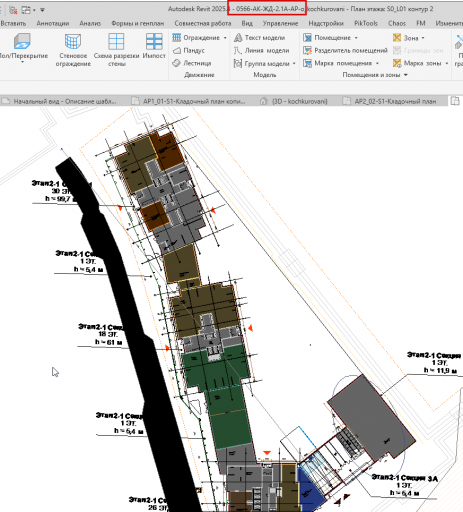Activate the Линия модели model line tool
Image resolution: width=463 pixels, height=512 pixels.
tap(261, 50)
